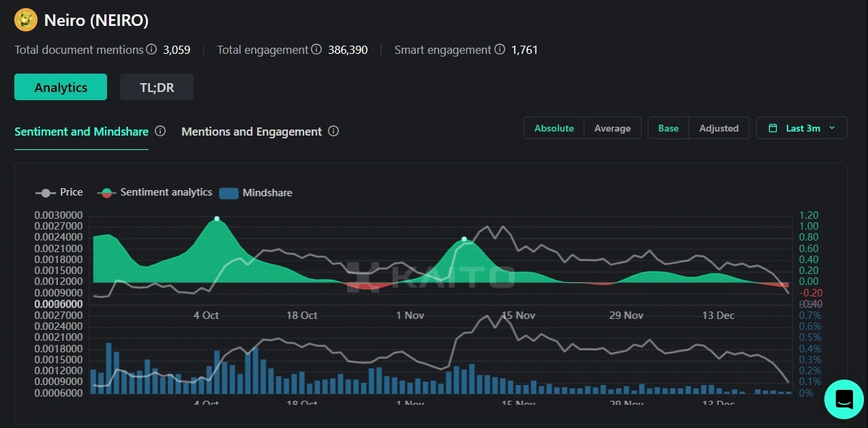Select the Base option

point(668,127)
